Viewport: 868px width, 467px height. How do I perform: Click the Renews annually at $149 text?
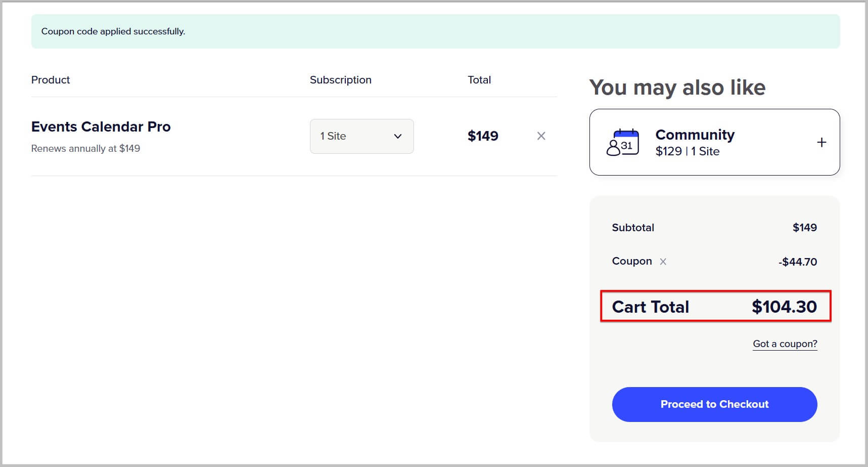coord(85,149)
